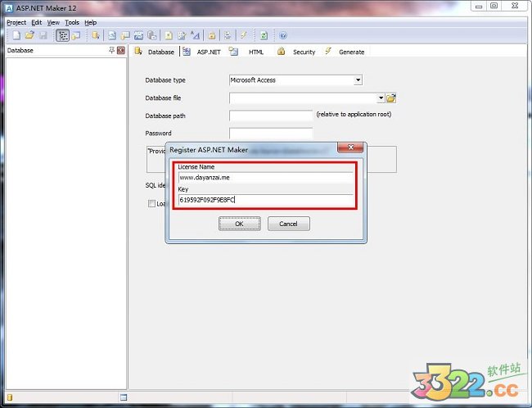Maximize the ASP.NET Maker window
This screenshot has width=532, height=408.
(494, 6)
